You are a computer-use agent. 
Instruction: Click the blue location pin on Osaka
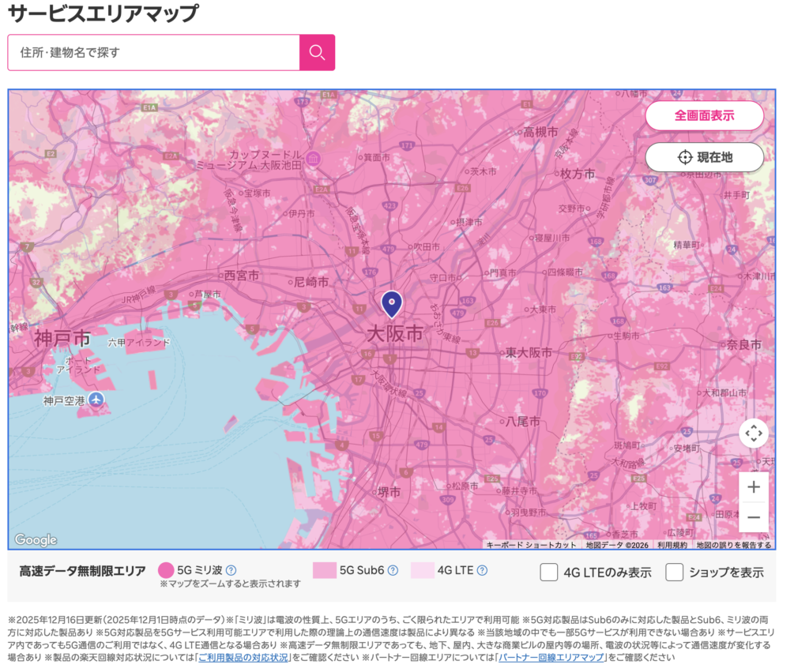391,304
